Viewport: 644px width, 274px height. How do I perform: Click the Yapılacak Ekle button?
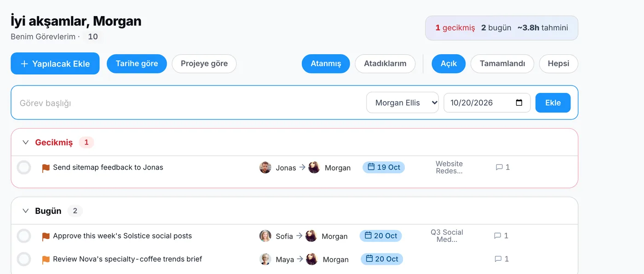click(x=55, y=63)
